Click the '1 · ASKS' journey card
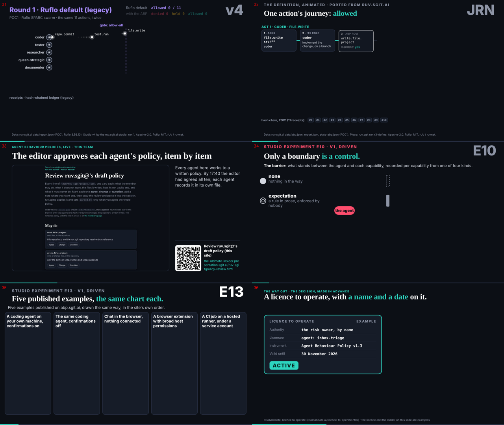The image size is (504, 425). [279, 41]
